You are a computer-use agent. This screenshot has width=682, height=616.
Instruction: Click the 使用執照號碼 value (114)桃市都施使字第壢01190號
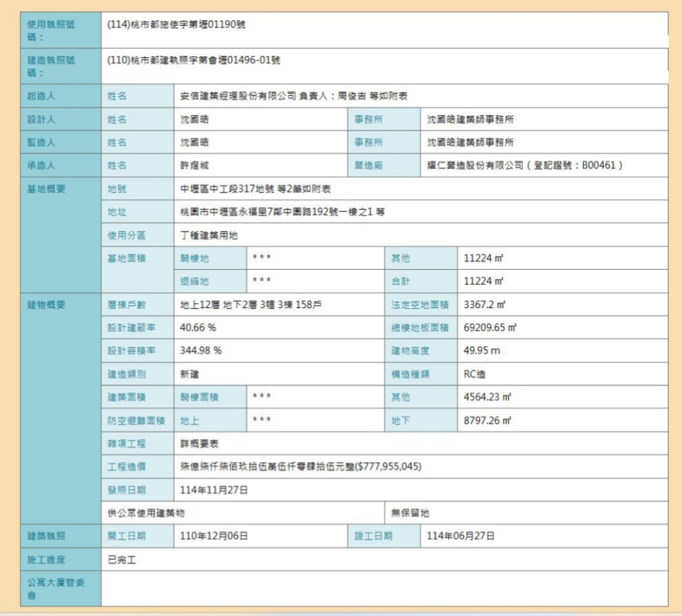click(176, 25)
